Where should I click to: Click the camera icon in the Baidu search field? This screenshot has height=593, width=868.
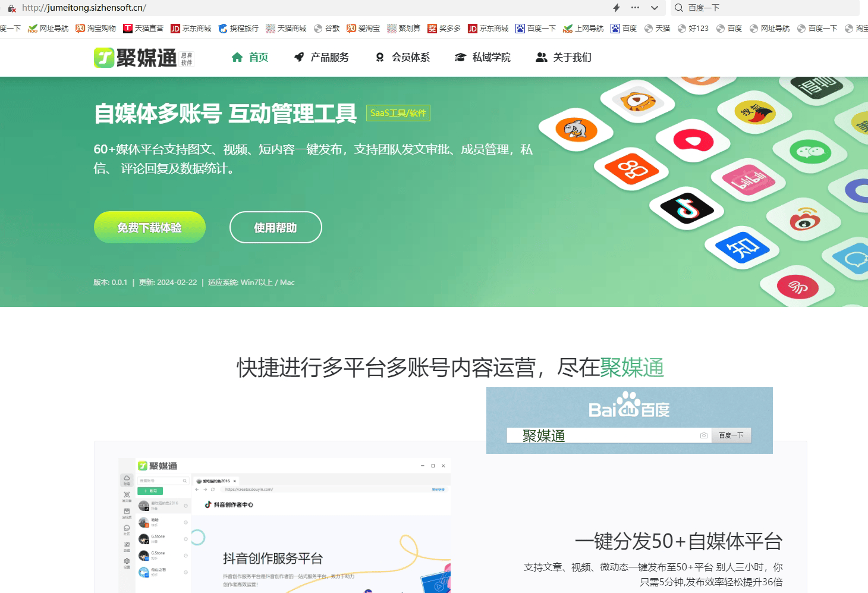click(x=704, y=435)
